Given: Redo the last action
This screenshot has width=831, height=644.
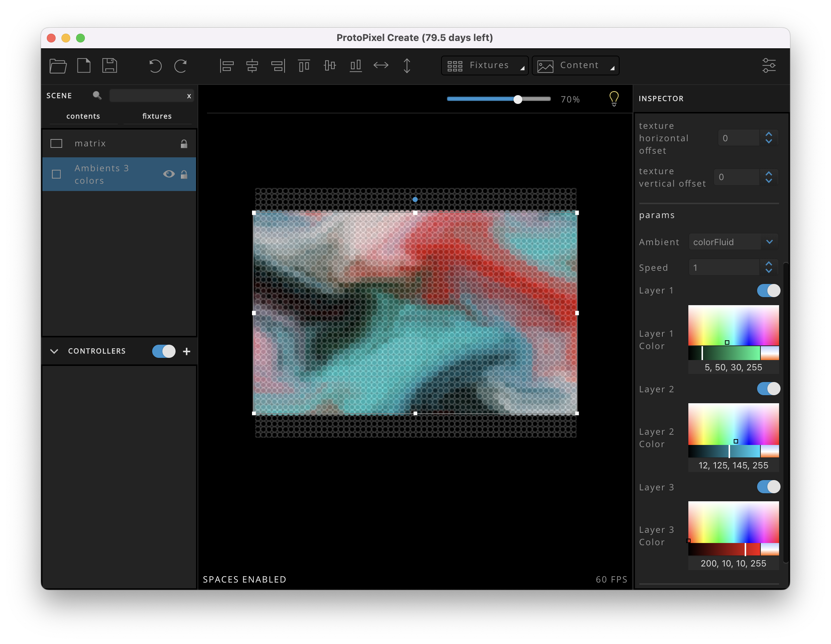Looking at the screenshot, I should (x=180, y=66).
